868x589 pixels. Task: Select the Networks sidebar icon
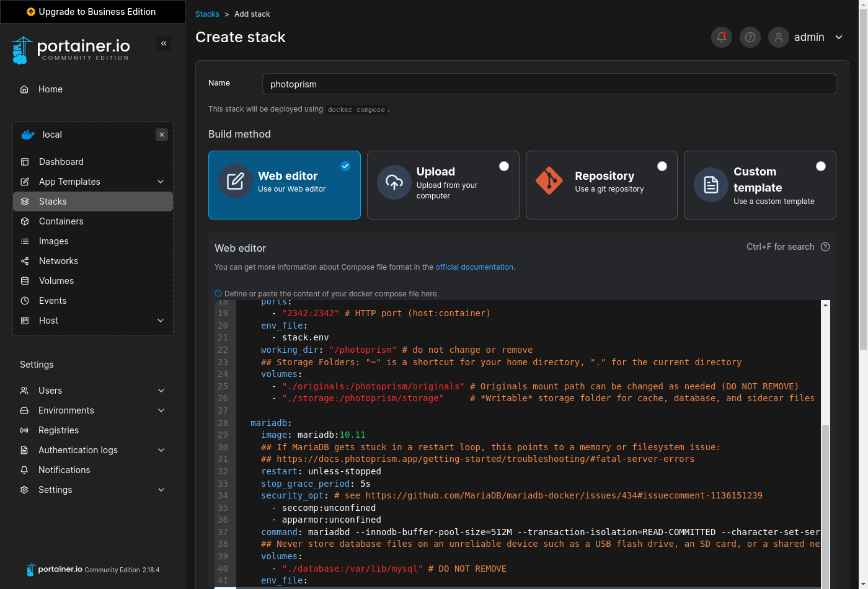(x=24, y=260)
